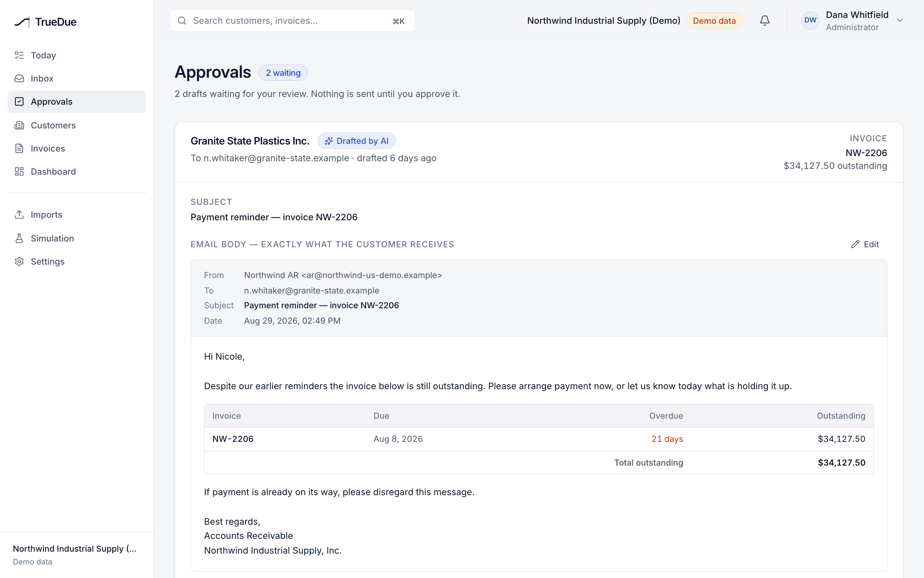
Task: Click the Aug 8, 2026 due date
Action: pos(398,439)
